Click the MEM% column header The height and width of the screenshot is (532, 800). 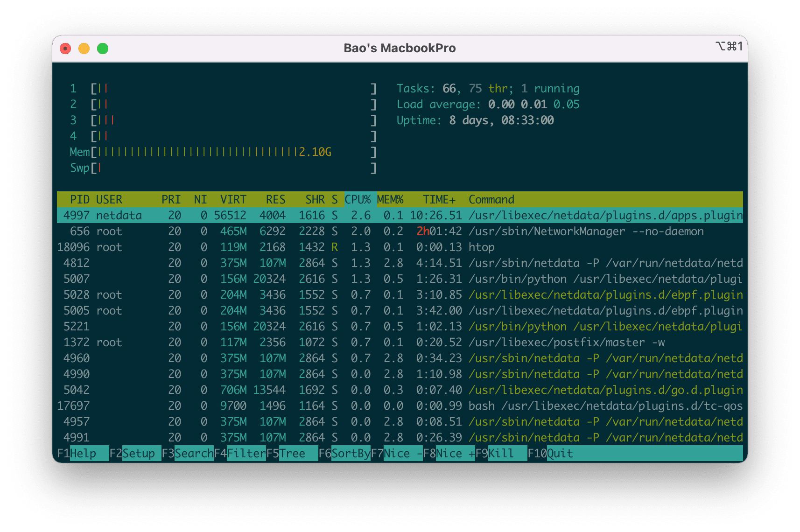pos(390,200)
